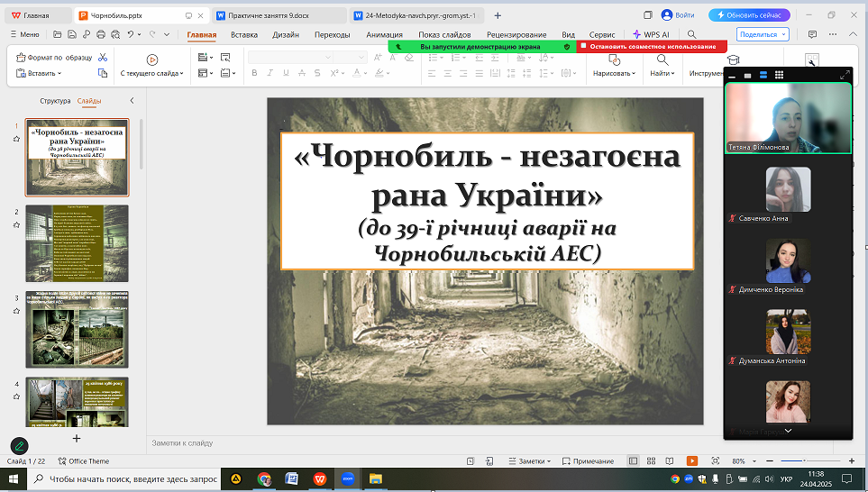868x492 pixels.
Task: Click the save icon in quick toolbar
Action: point(72,34)
